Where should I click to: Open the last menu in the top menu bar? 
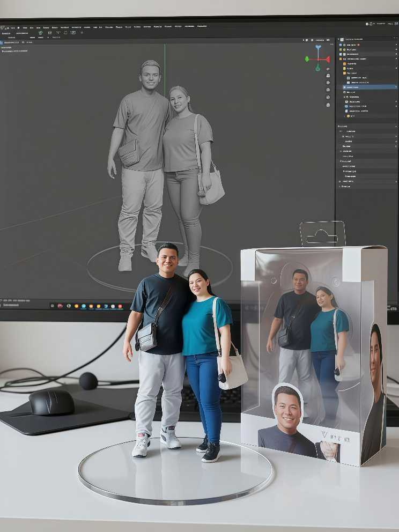(202, 26)
